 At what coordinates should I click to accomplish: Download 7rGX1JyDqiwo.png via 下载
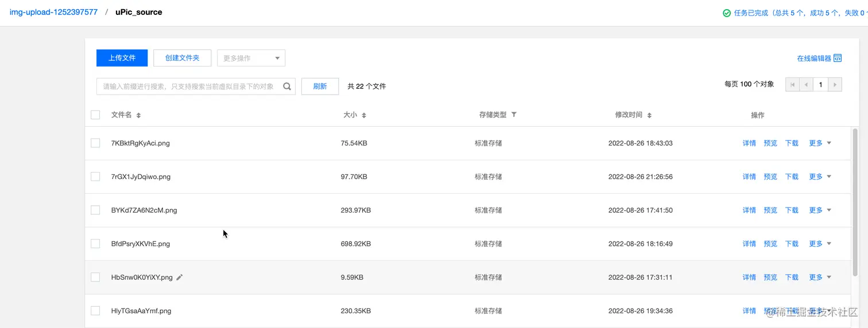(792, 177)
